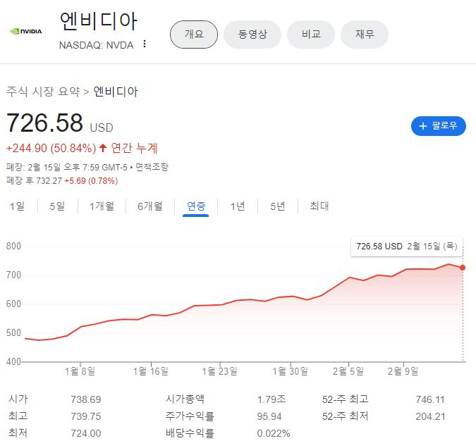Viewport: 476px width, 448px height.
Task: Click the 1월 8일 axis label
Action: [x=80, y=371]
